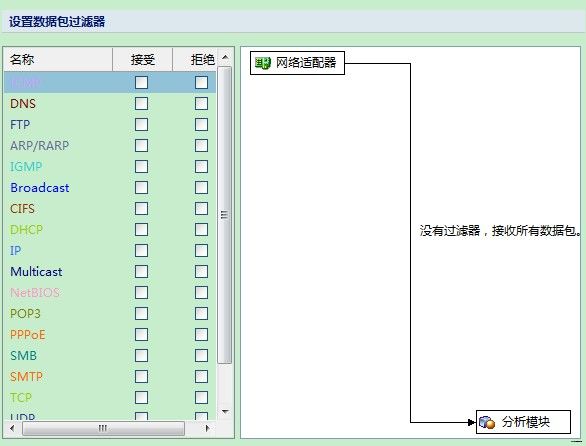The height and width of the screenshot is (446, 586).
Task: Select the IP filter row
Action: 110,250
